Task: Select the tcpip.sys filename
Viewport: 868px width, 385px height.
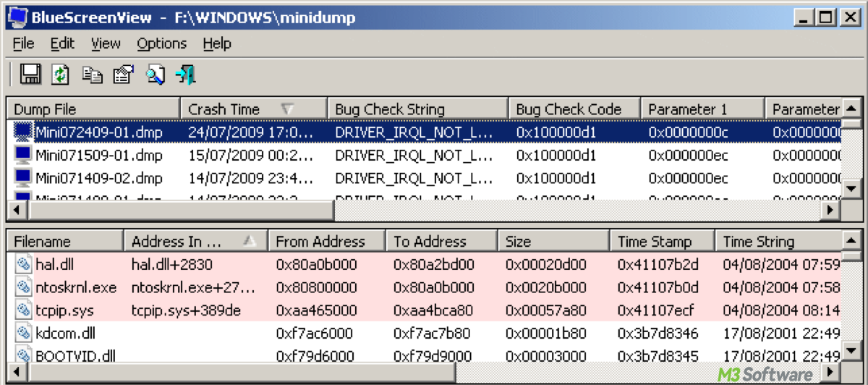Action: (x=64, y=310)
